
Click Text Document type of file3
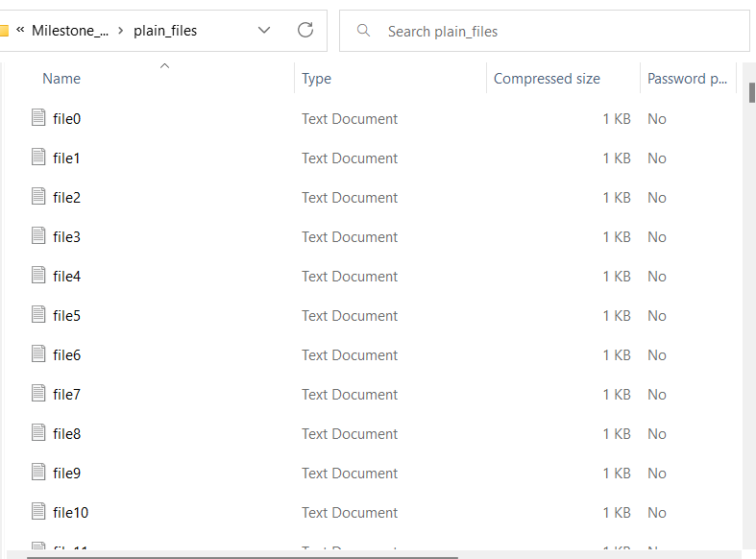350,237
